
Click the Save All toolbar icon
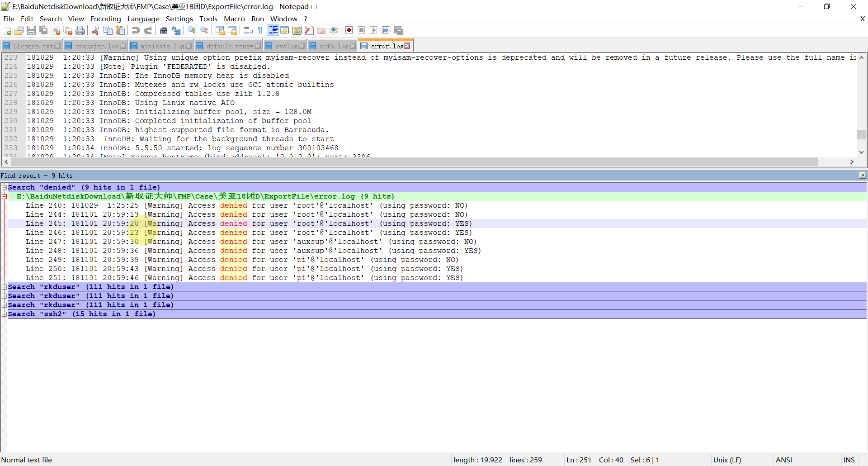pyautogui.click(x=43, y=30)
